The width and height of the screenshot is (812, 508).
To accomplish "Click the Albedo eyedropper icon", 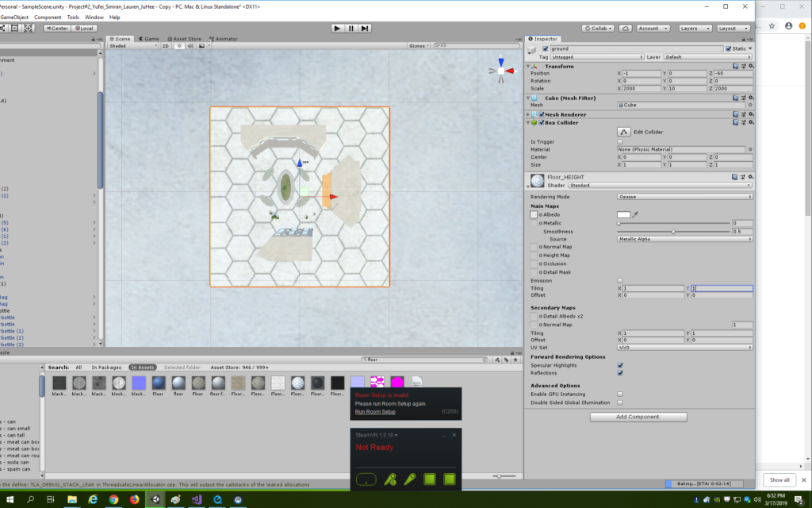I will coord(635,214).
